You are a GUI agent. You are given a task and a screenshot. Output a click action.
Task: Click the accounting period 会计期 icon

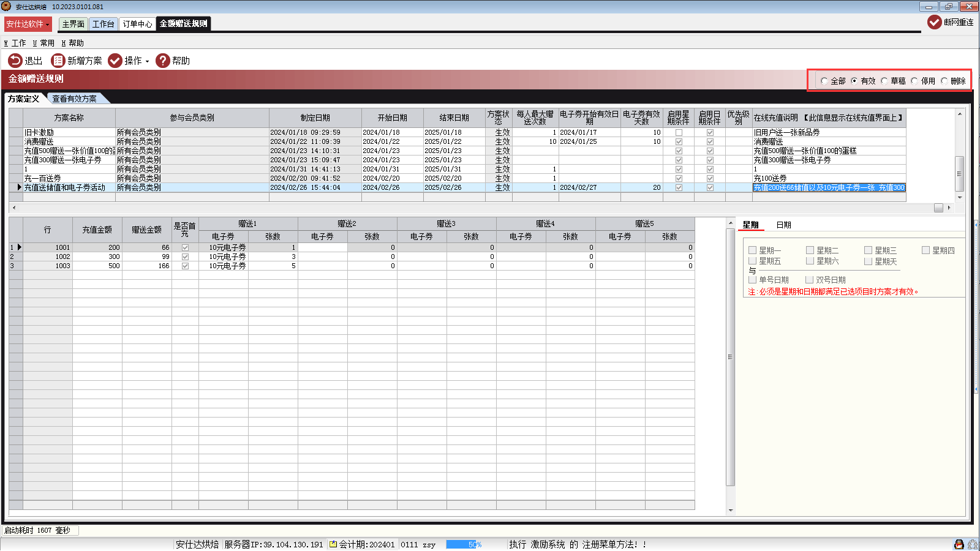click(333, 544)
